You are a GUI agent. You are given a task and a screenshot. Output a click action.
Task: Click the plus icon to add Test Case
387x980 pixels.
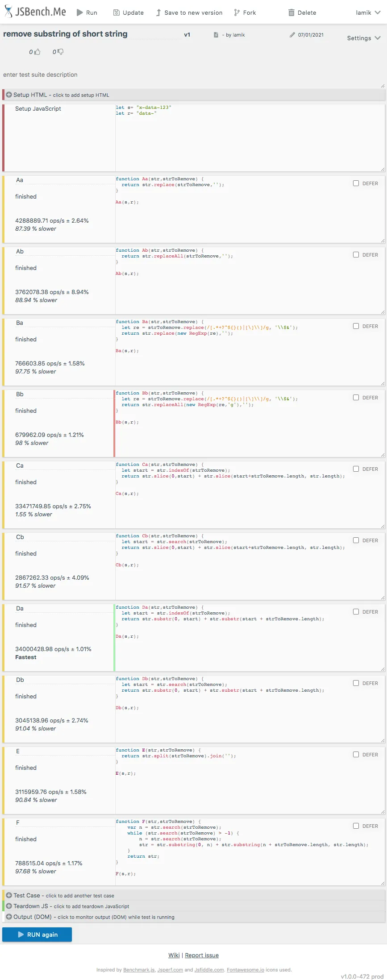(x=9, y=895)
